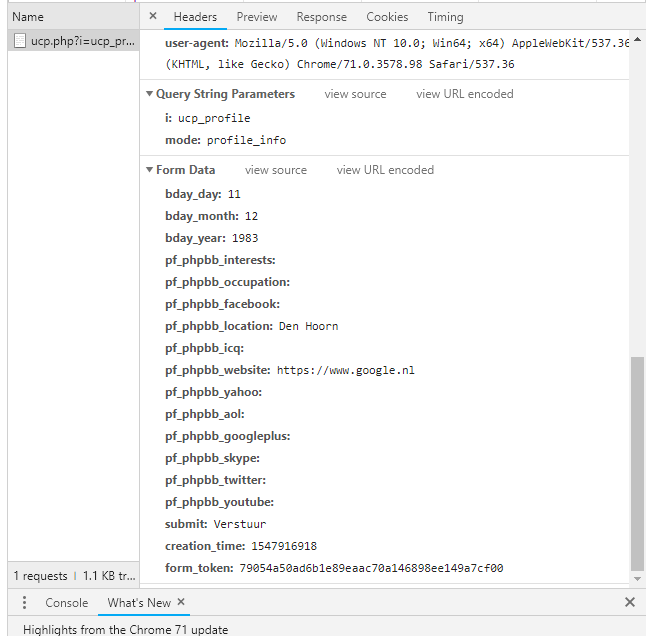
Task: Click the user-agent header value
Action: click(x=397, y=54)
